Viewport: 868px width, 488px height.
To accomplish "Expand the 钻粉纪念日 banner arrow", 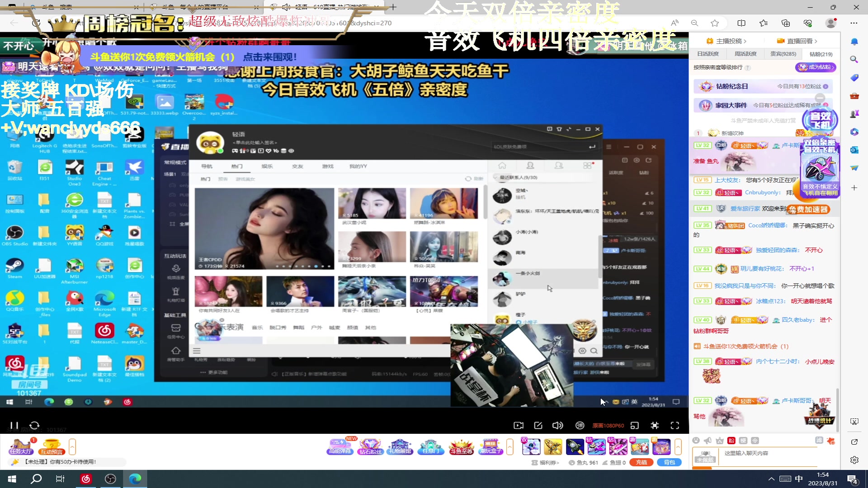I will tap(826, 86).
